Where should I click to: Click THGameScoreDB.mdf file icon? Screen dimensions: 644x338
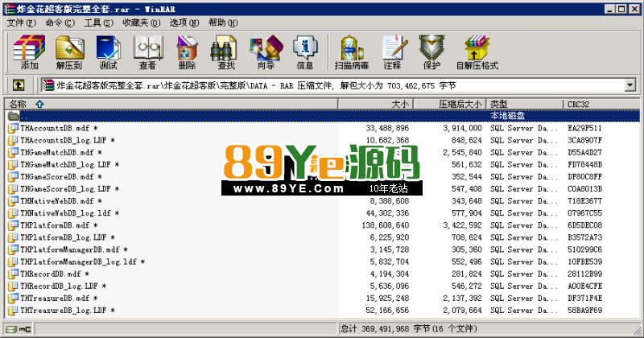[13, 176]
